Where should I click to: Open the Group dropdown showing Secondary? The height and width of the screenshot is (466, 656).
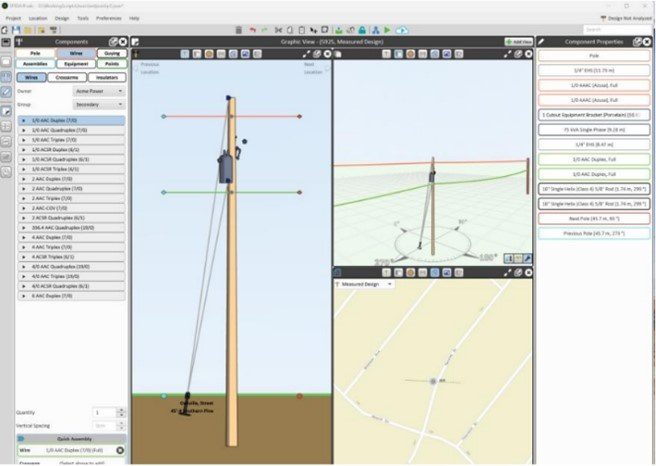coord(99,102)
